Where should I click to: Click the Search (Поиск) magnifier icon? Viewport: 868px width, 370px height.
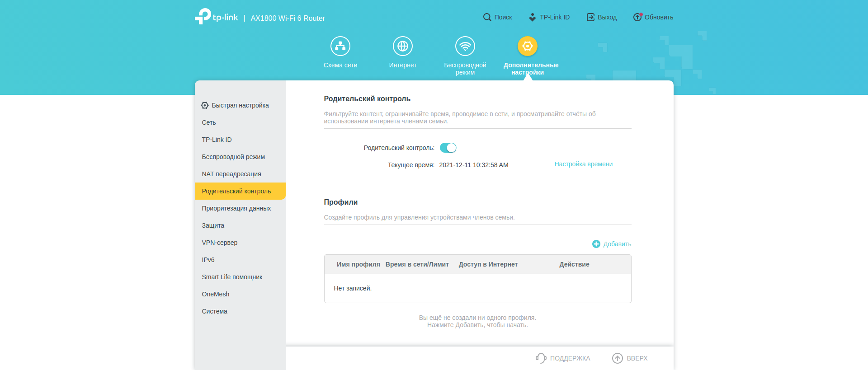(487, 17)
